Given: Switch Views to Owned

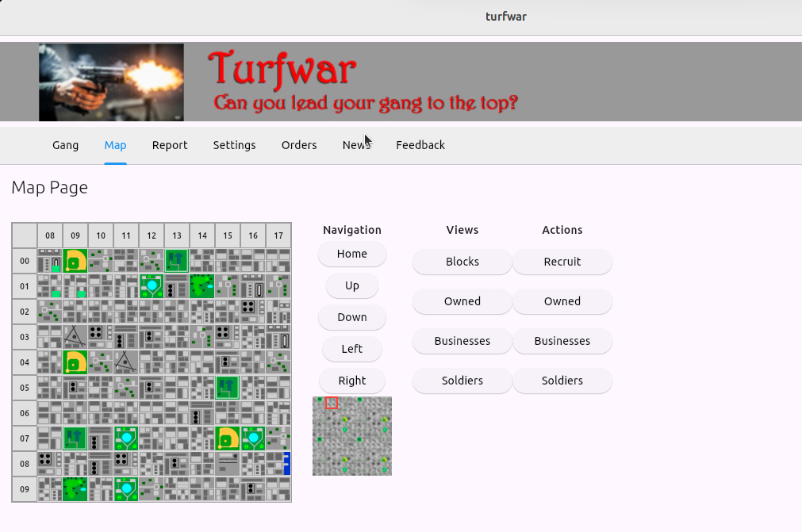Looking at the screenshot, I should tap(462, 301).
